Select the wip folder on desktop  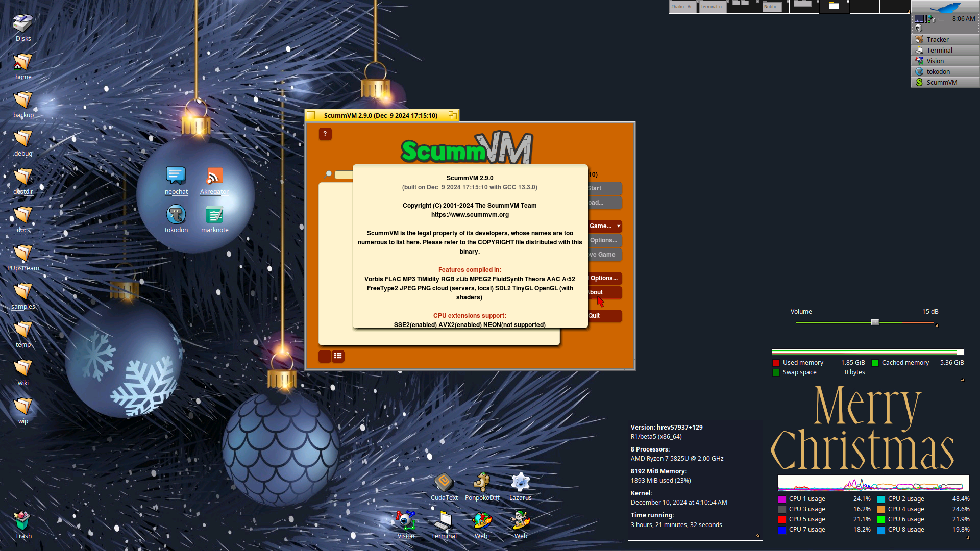pos(23,411)
